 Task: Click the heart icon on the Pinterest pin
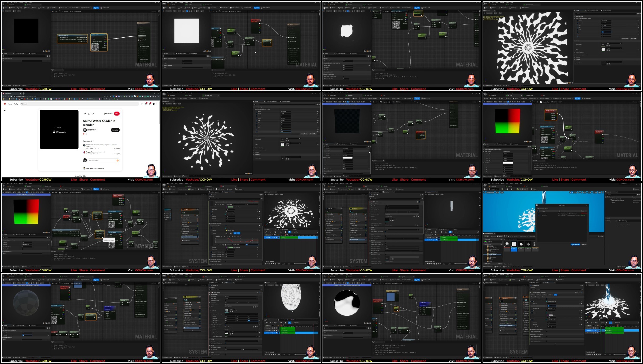(93, 113)
